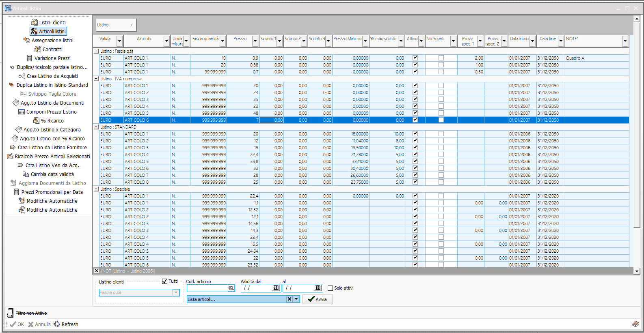This screenshot has width=644, height=333.
Task: Click the book icon in bottom corner
Action: pos(635,324)
